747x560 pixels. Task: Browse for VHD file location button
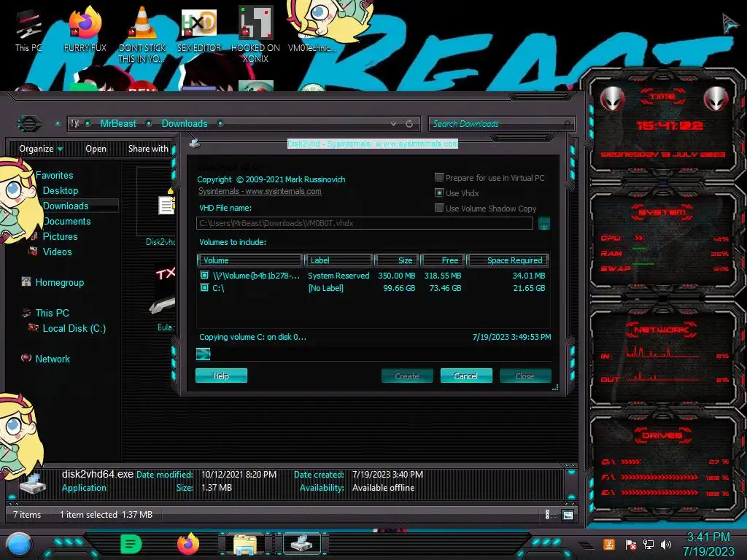[543, 223]
